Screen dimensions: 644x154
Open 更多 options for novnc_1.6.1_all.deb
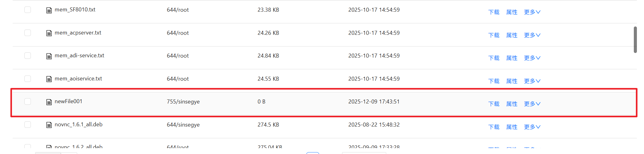(532, 127)
